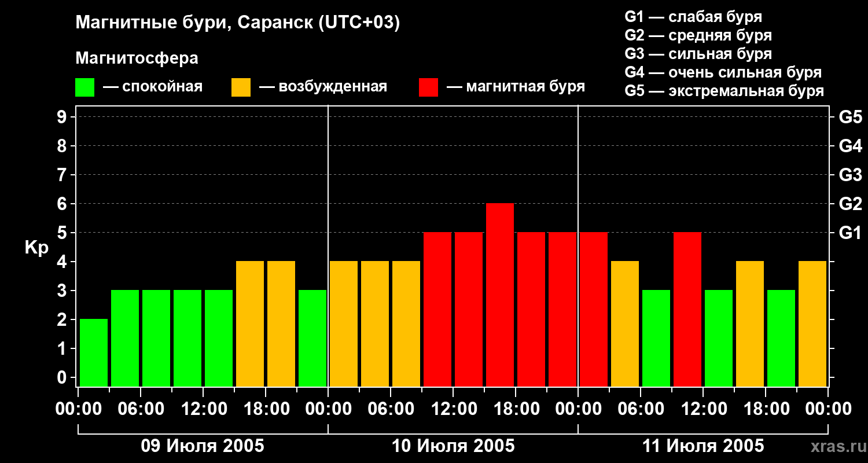Select the orange 15:00–18:00 bar on 09 Июля

point(250,324)
